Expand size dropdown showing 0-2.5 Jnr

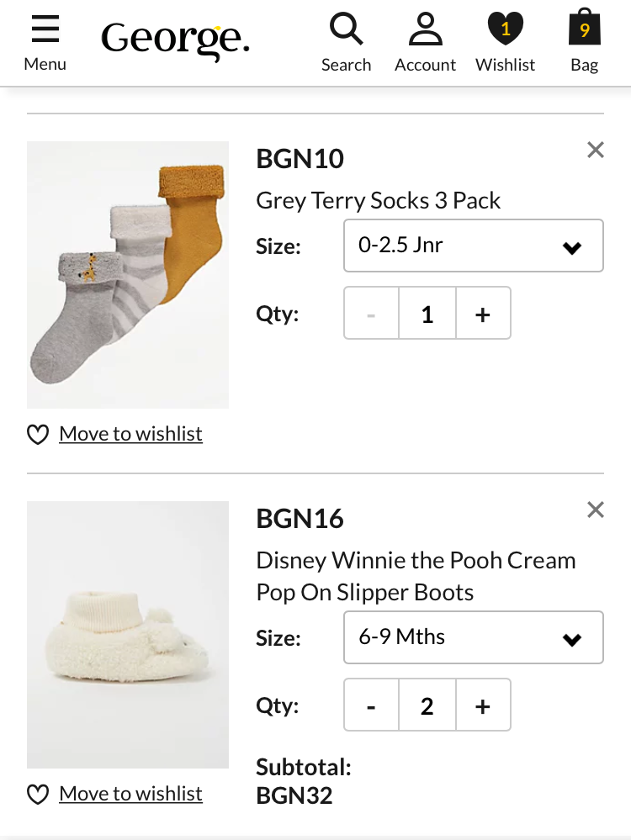click(x=473, y=246)
